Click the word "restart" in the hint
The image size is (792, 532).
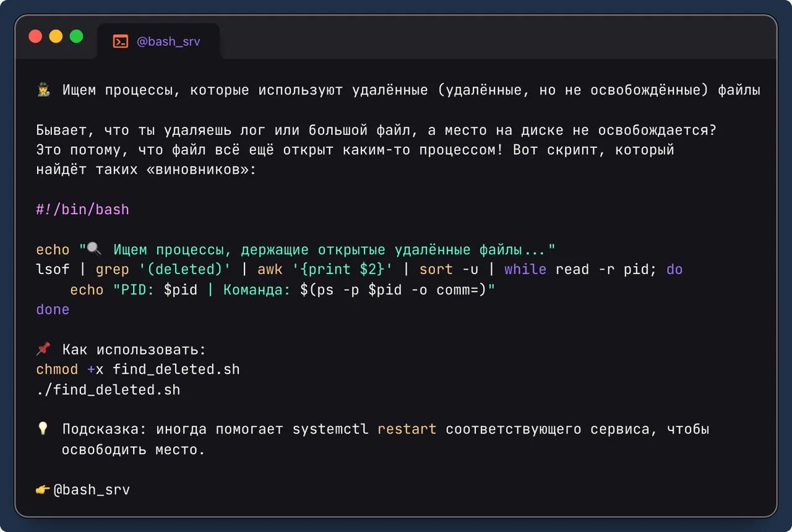coord(407,429)
